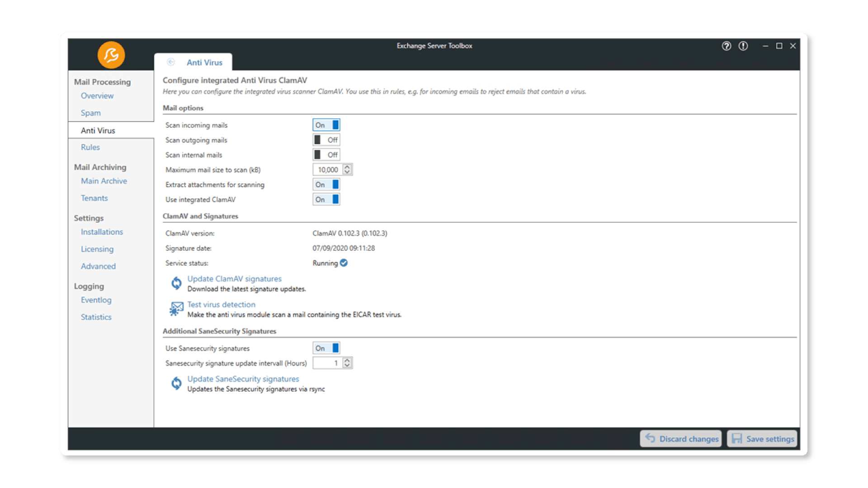Open the help question mark icon
The image size is (868, 488).
(x=726, y=46)
